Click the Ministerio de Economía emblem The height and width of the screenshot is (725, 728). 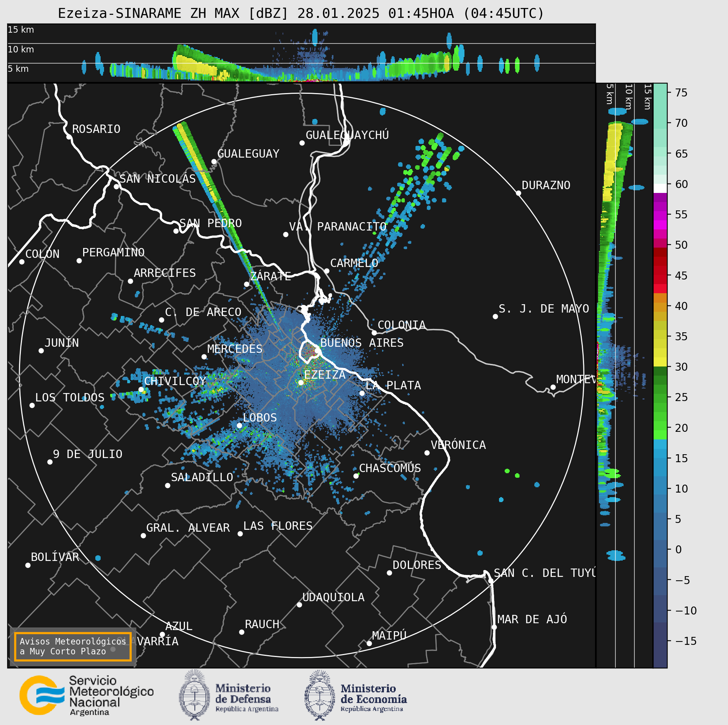click(320, 695)
